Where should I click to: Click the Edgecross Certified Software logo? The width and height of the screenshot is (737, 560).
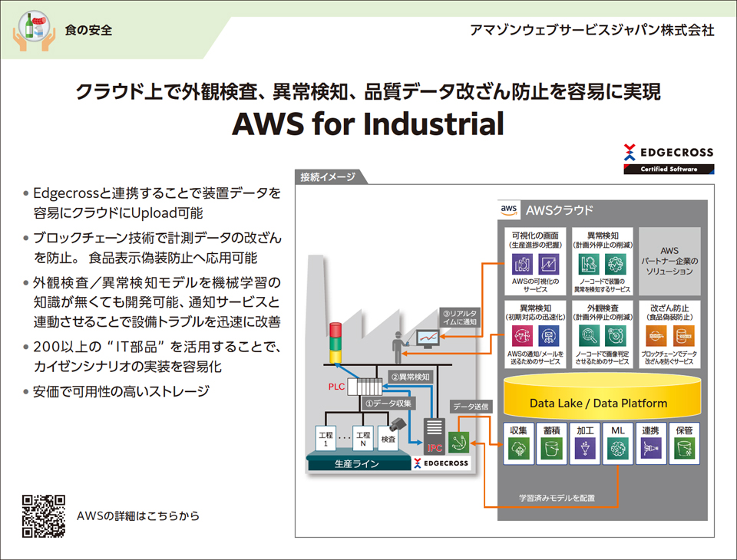[669, 159]
